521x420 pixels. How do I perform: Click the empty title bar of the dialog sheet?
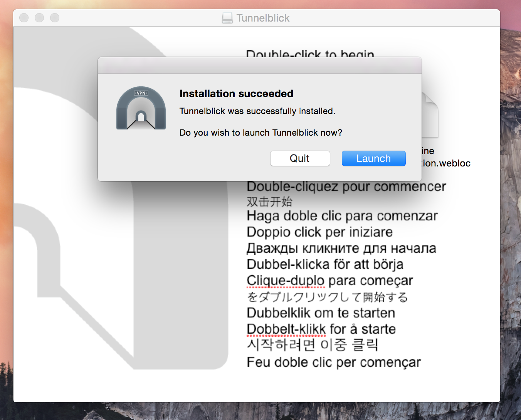[259, 66]
